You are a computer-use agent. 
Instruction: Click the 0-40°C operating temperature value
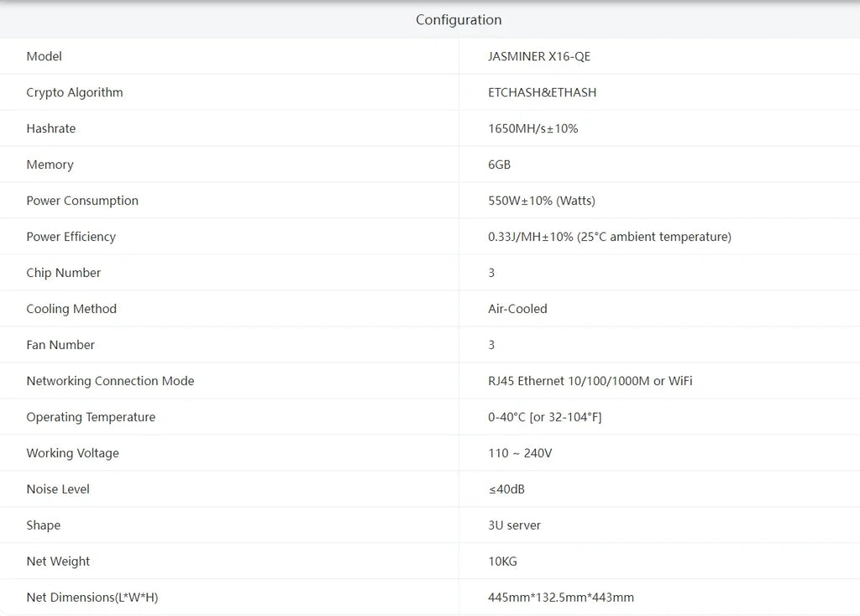click(544, 418)
